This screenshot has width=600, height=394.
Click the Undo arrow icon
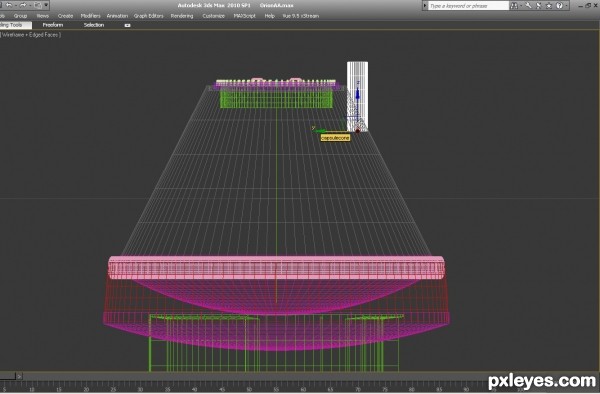pos(8,5)
